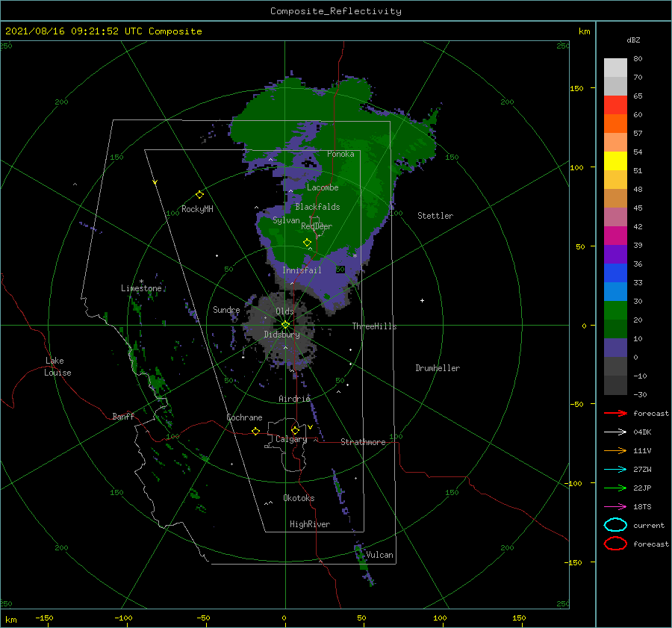The width and height of the screenshot is (672, 628).
Task: Click yellow diamond marker below RedDeer
Action: (307, 243)
